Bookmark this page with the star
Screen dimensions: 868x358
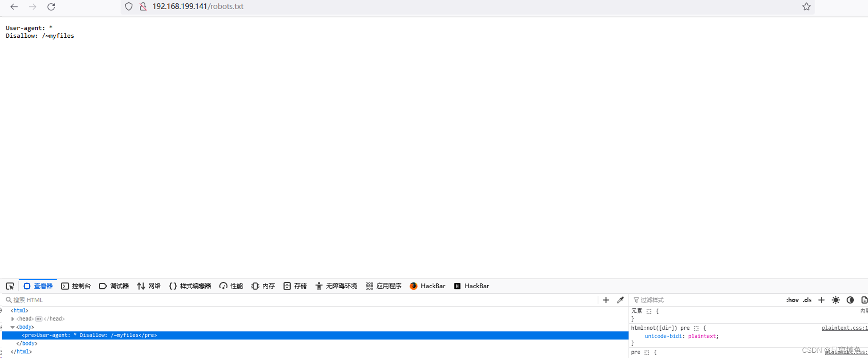coord(806,7)
